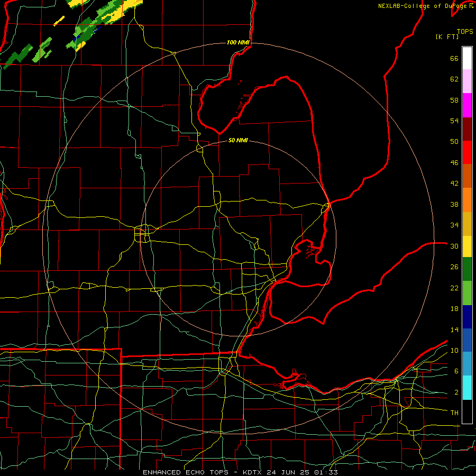Select the light green legend block
This screenshot has height=476, width=476.
[467, 293]
